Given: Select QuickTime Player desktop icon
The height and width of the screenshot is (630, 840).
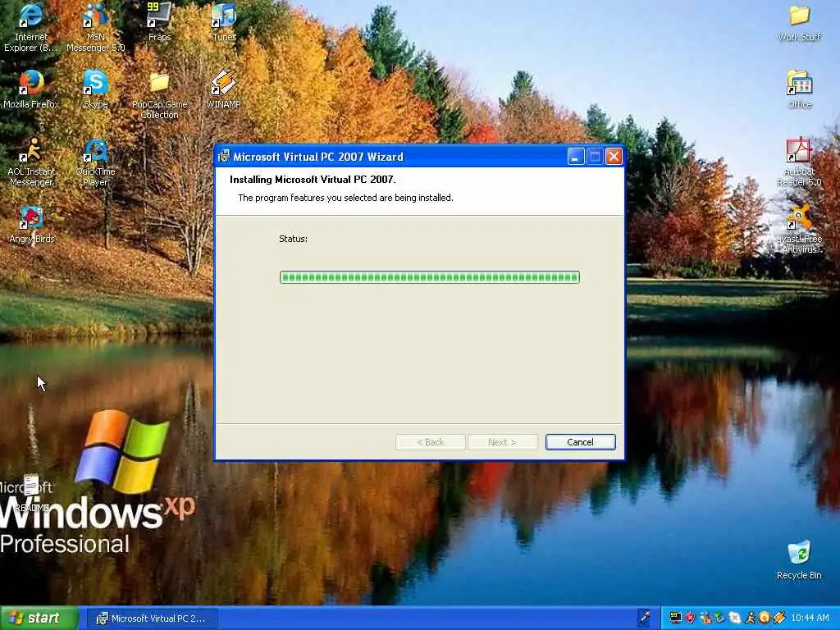Looking at the screenshot, I should click(95, 162).
